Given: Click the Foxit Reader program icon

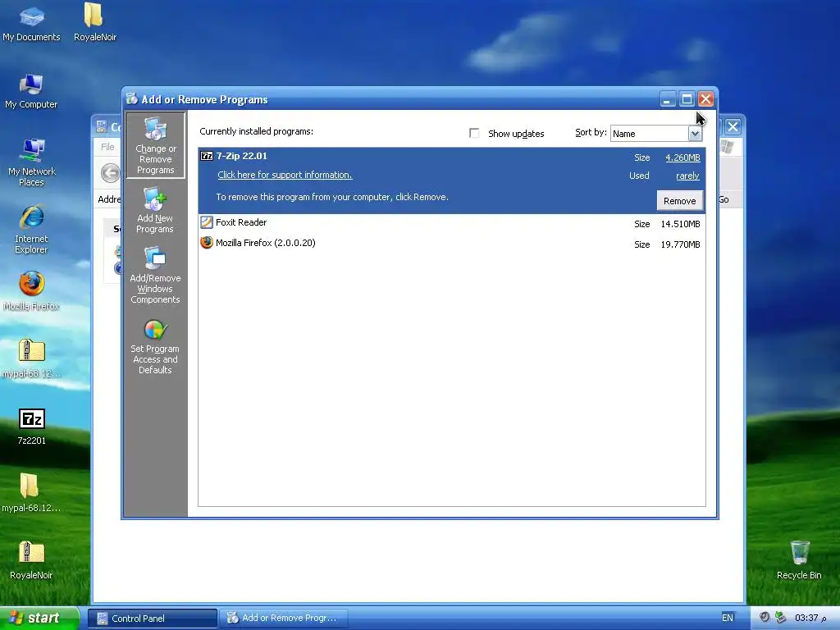Looking at the screenshot, I should (206, 222).
